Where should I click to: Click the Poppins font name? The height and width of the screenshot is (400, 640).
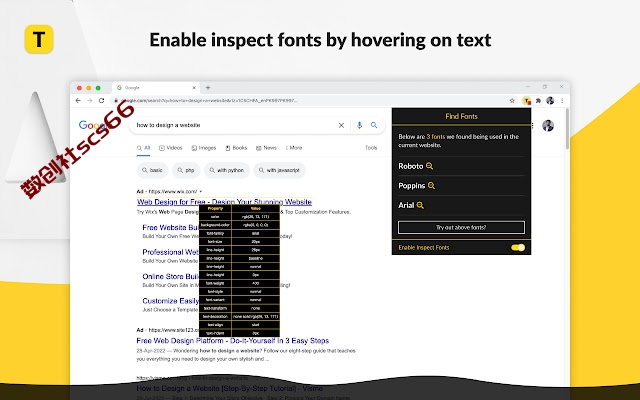tap(411, 186)
